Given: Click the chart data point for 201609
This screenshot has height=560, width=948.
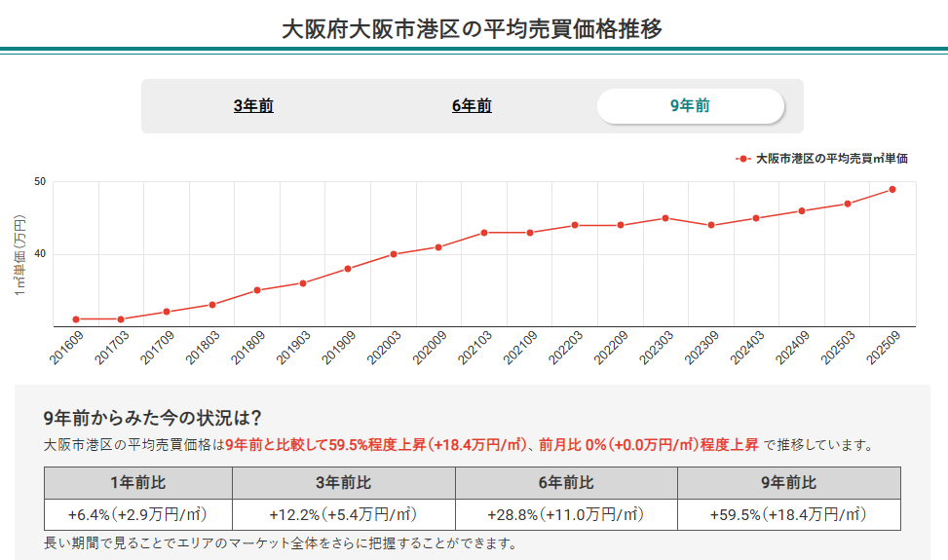Looking at the screenshot, I should pos(76,319).
